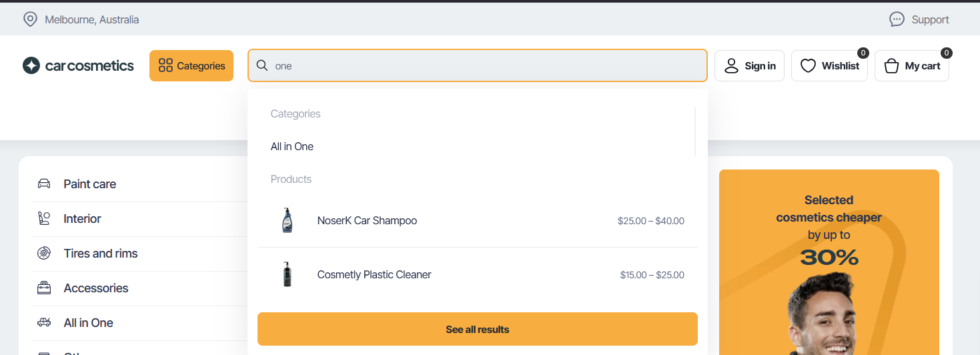Open the NoserK Car Shampoo result

367,221
